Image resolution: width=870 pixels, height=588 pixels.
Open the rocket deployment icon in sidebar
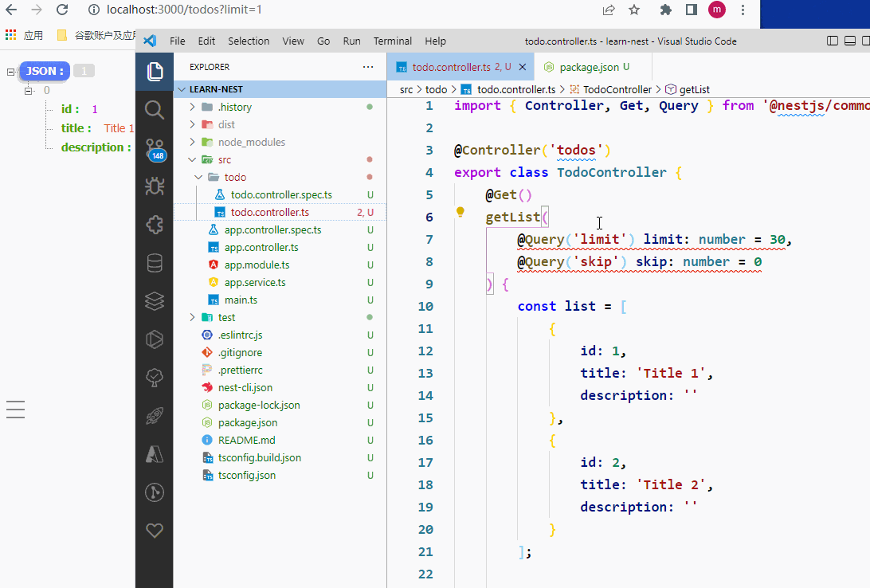click(x=154, y=415)
